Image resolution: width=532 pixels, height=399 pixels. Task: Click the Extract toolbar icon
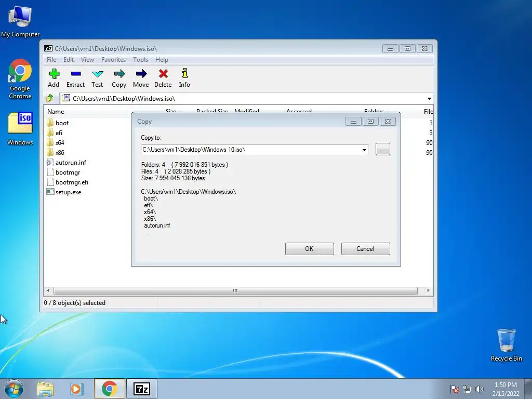pos(76,74)
